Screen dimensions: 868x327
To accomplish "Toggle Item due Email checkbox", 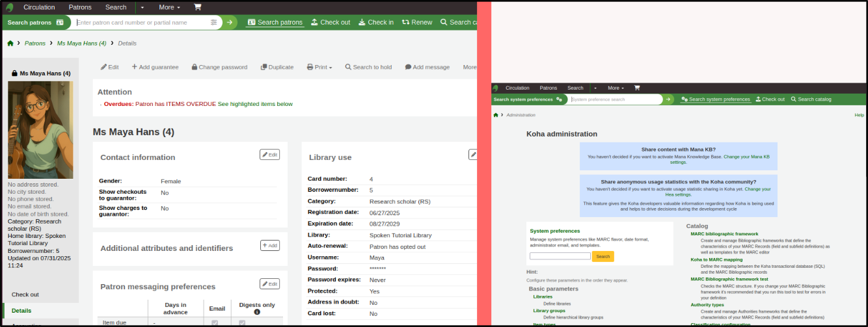I will (215, 322).
